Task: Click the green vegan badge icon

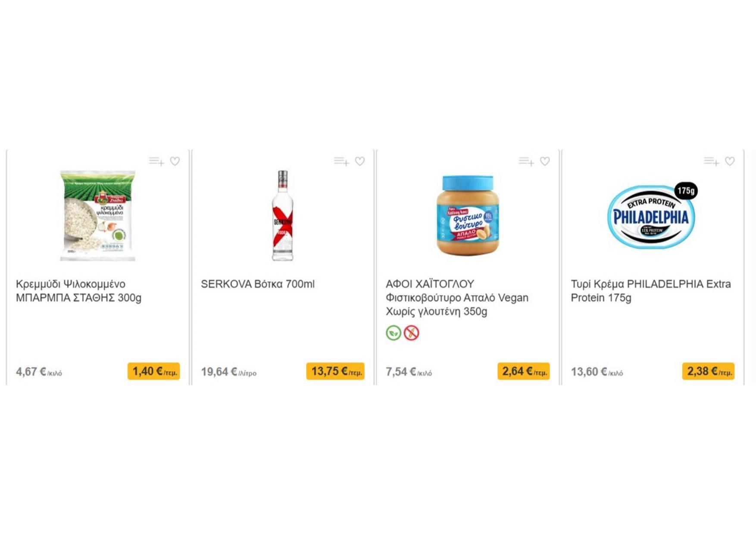Action: 394,333
